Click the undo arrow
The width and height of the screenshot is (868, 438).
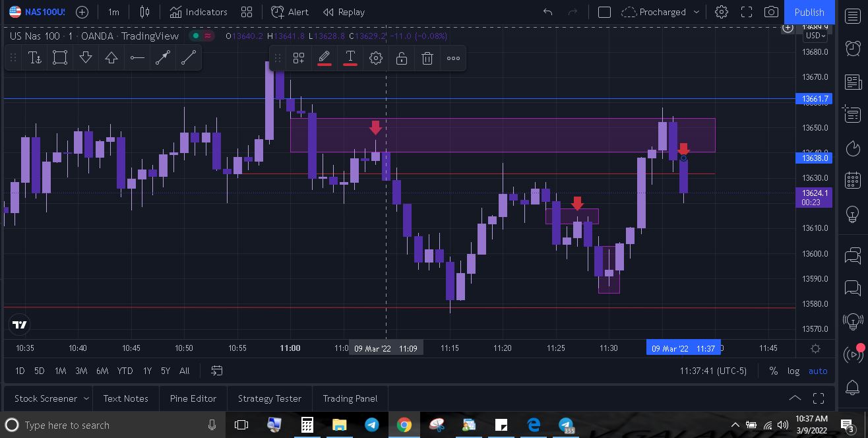pyautogui.click(x=547, y=12)
